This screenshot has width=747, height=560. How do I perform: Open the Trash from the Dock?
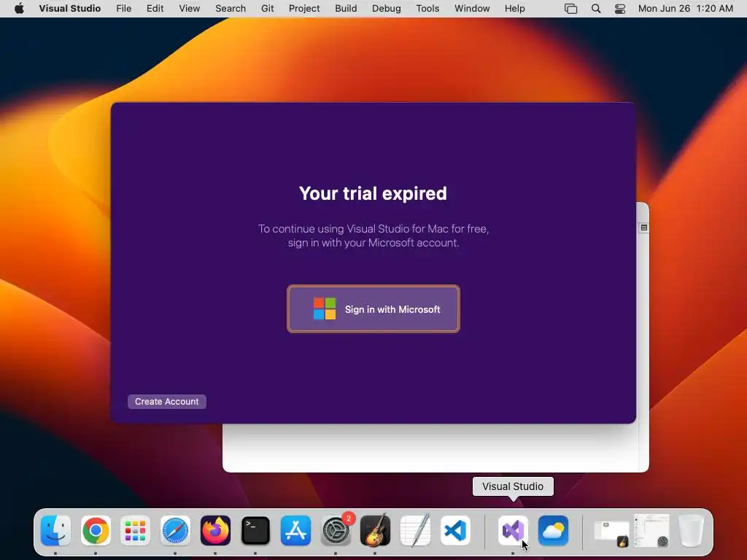click(692, 531)
